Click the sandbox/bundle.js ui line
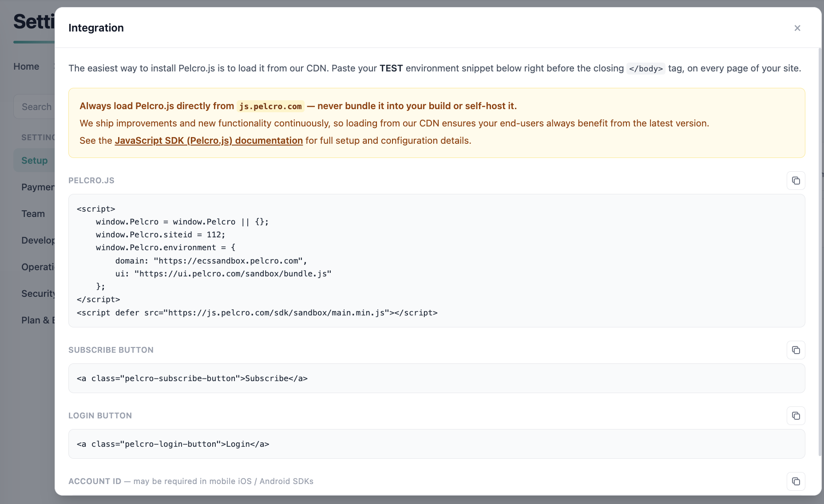This screenshot has height=504, width=824. pos(223,274)
